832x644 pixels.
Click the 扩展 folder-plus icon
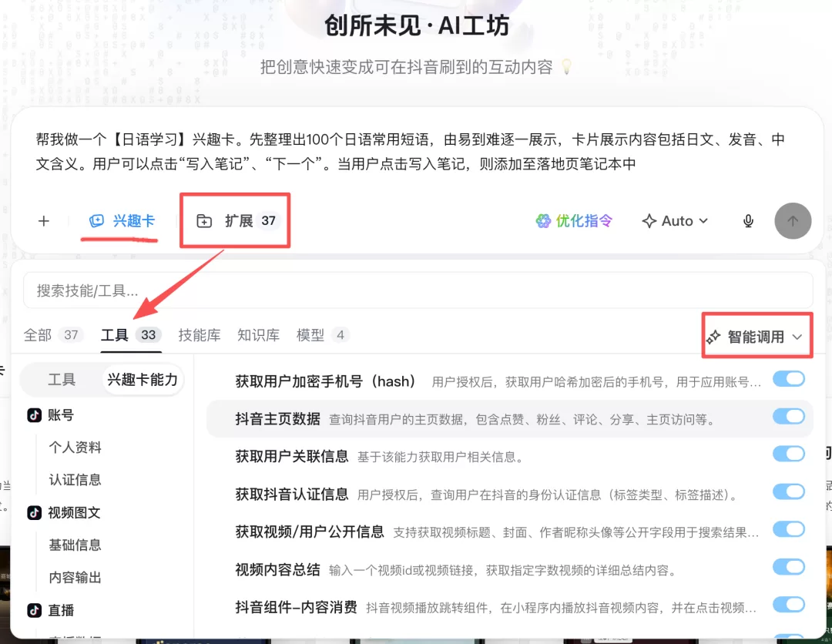(204, 220)
